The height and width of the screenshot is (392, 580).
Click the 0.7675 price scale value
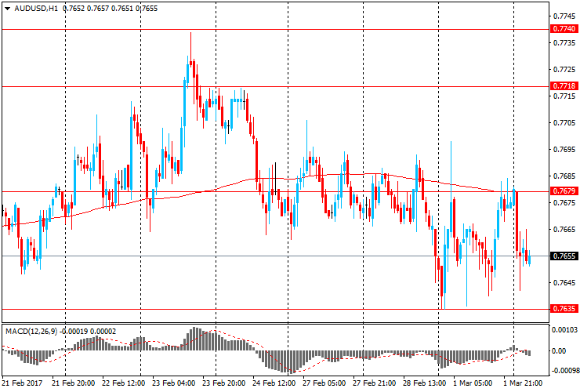[x=564, y=203]
